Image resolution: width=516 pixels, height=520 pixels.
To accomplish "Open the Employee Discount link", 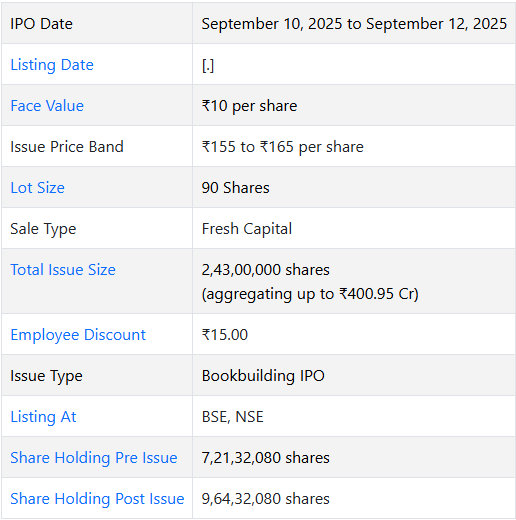I will [78, 335].
